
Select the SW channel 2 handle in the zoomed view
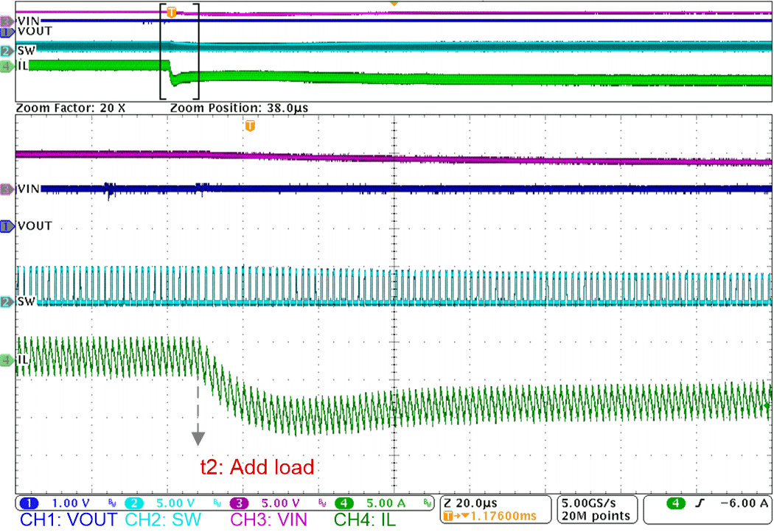pyautogui.click(x=7, y=301)
